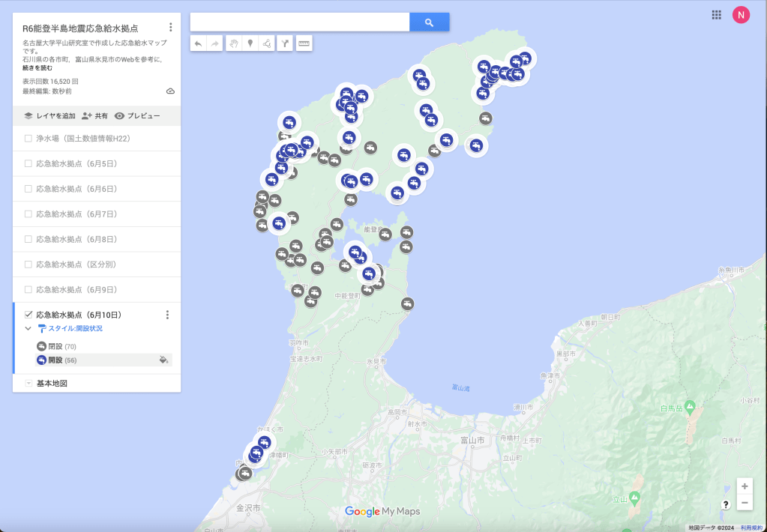Image resolution: width=767 pixels, height=532 pixels.
Task: Open the map title three-dot menu
Action: (171, 28)
